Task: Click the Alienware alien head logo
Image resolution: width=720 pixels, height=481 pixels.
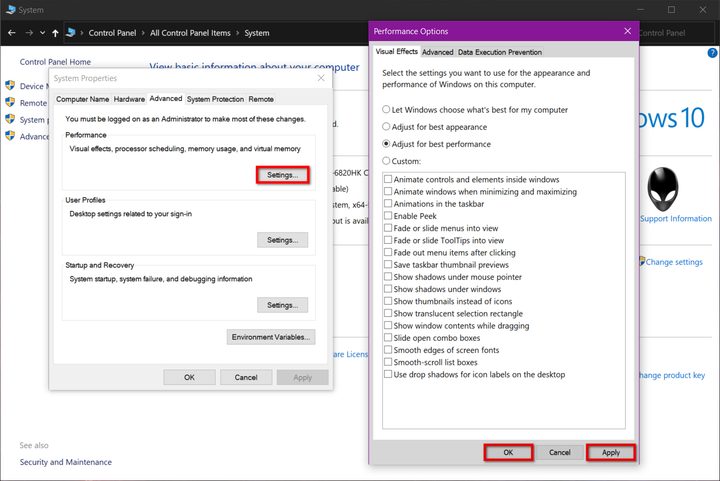Action: click(x=663, y=189)
